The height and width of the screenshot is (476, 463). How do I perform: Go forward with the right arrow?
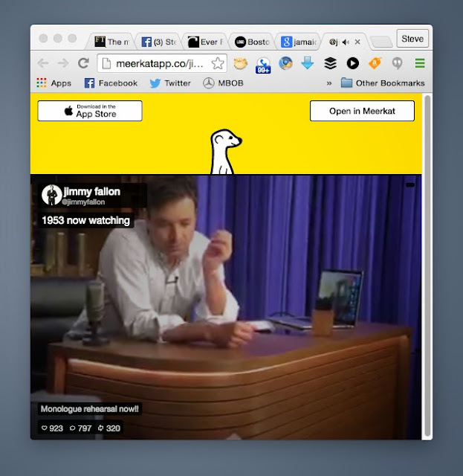click(63, 63)
